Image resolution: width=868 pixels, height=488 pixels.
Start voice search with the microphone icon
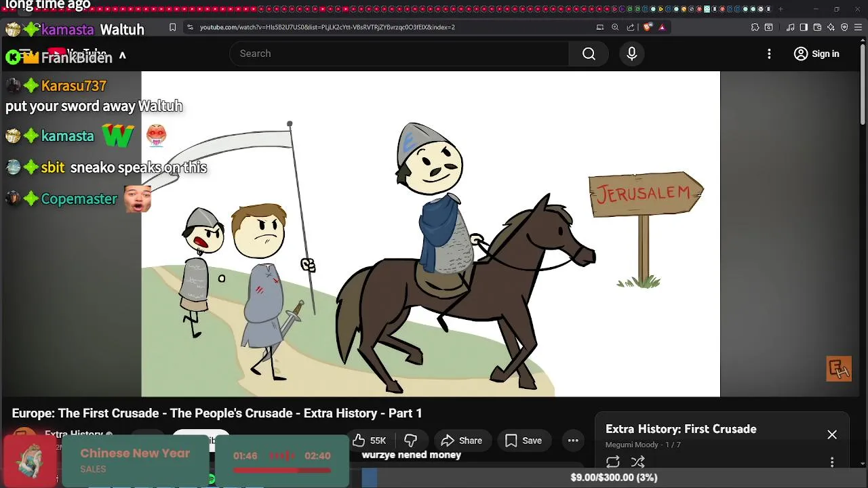tap(632, 54)
